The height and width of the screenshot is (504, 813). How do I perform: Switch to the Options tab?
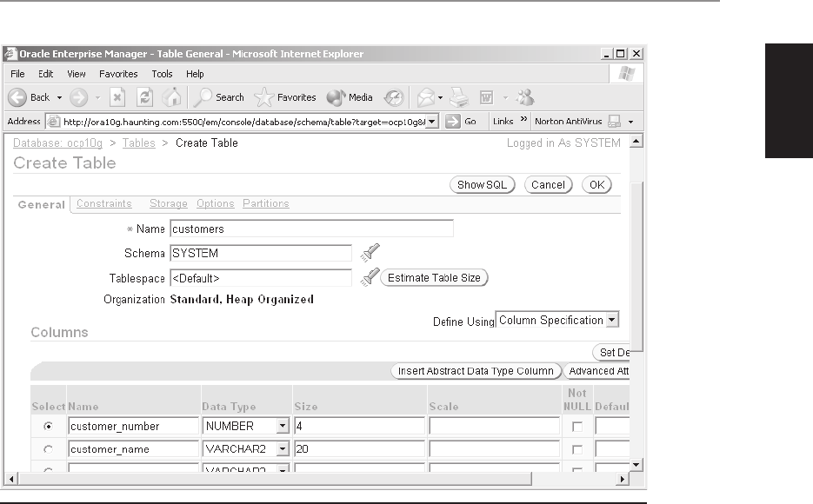pyautogui.click(x=215, y=203)
